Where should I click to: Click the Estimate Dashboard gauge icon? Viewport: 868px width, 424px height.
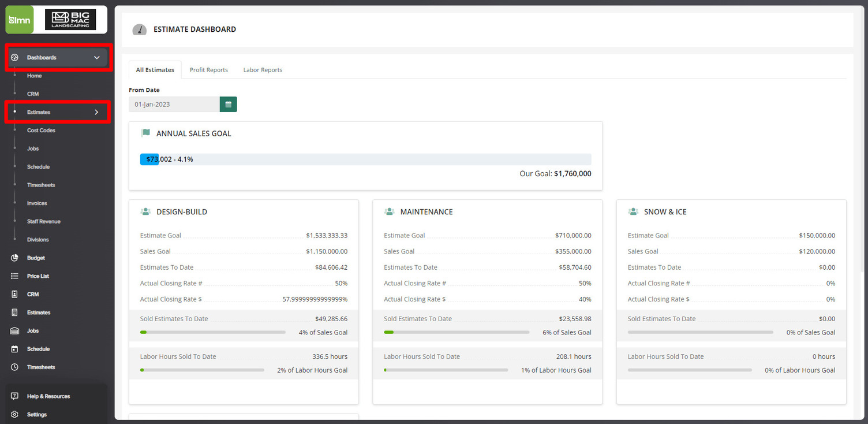point(139,29)
